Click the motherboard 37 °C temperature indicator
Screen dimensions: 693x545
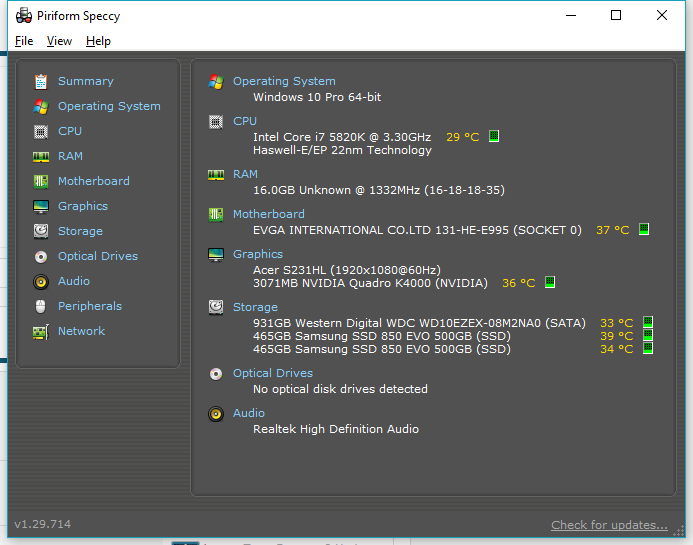click(644, 230)
